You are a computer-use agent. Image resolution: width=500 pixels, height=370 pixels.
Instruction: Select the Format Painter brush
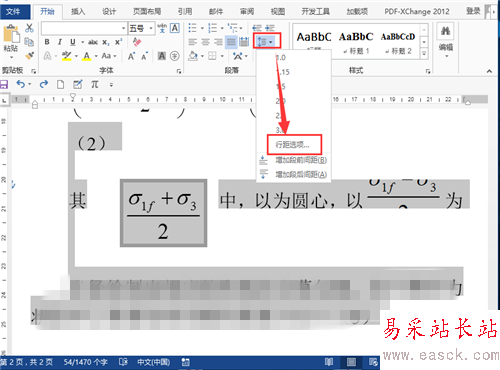click(29, 56)
